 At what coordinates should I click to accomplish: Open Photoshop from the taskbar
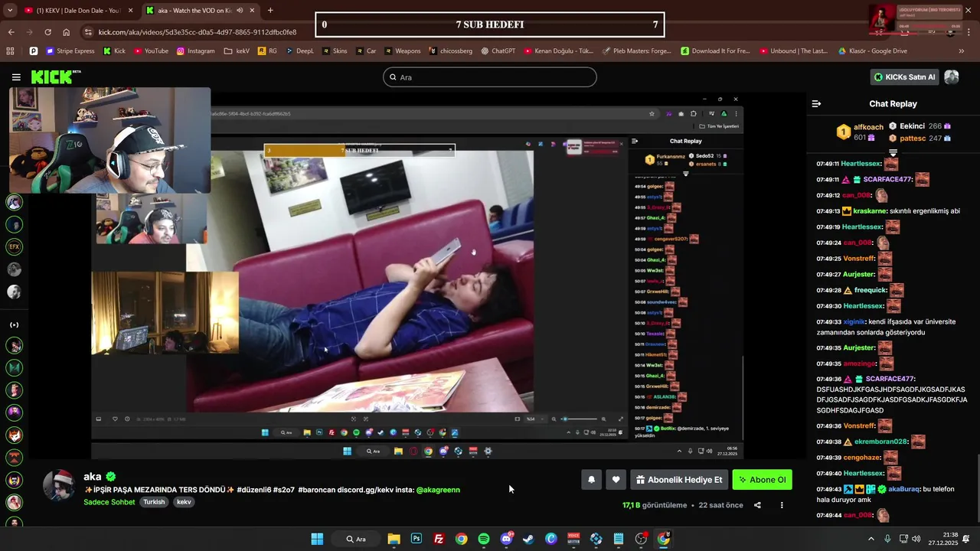416,539
